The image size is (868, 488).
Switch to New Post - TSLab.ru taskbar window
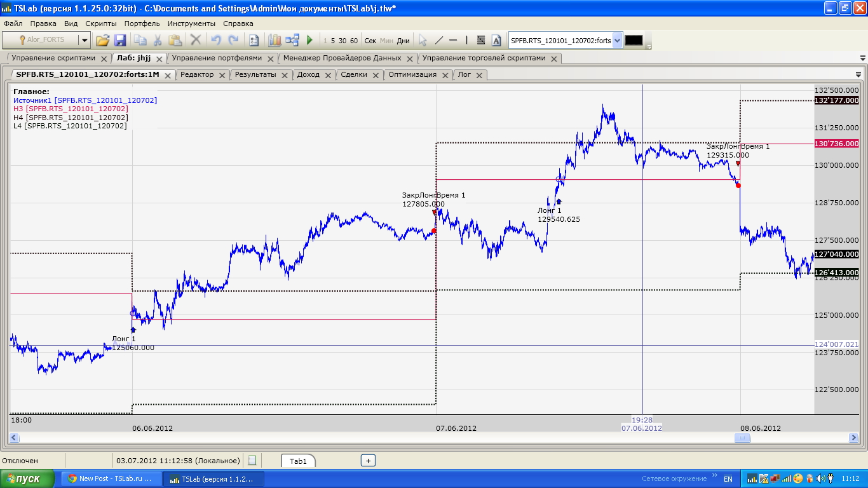pos(111,478)
